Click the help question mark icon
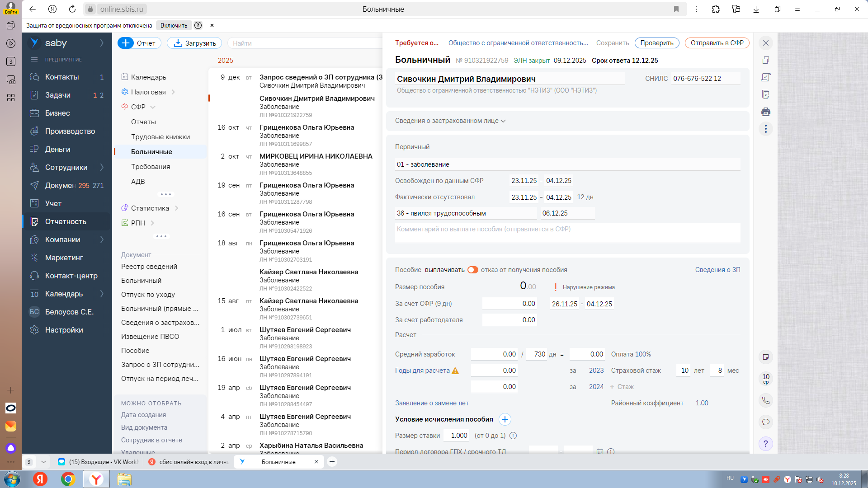The height and width of the screenshot is (488, 868). (x=765, y=444)
